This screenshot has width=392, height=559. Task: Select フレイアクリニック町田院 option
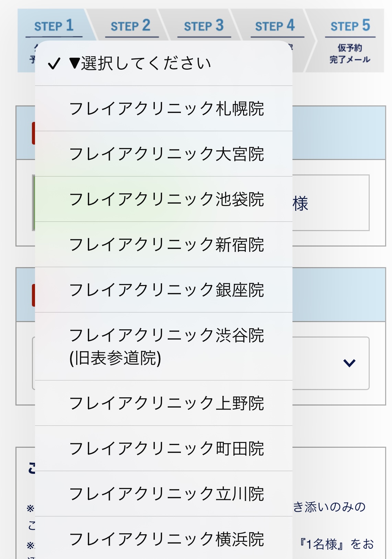[166, 448]
